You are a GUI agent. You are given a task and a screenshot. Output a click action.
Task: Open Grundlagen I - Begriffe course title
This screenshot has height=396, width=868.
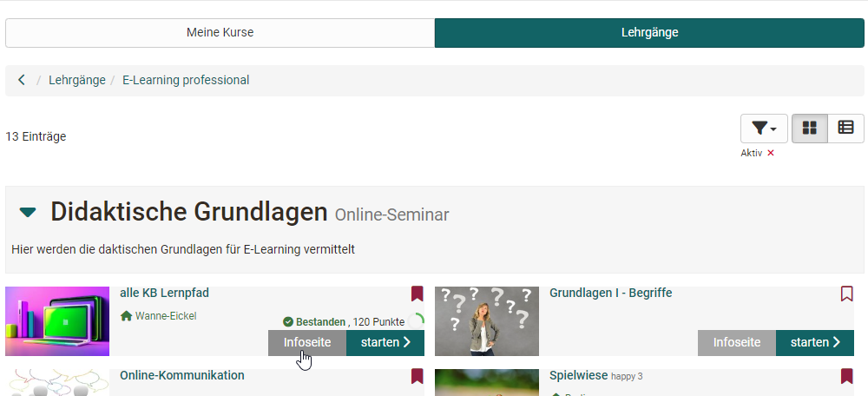pyautogui.click(x=610, y=293)
